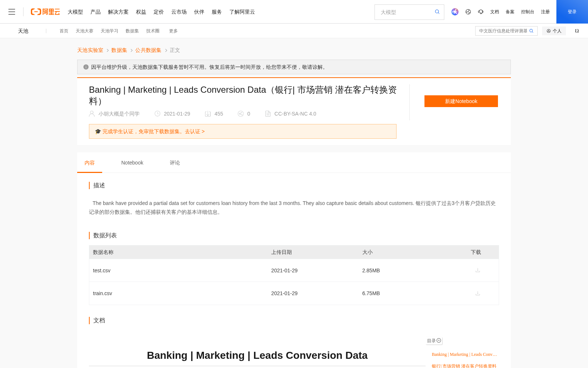Click license CC-BY-SA-NC 4.0

(295, 114)
